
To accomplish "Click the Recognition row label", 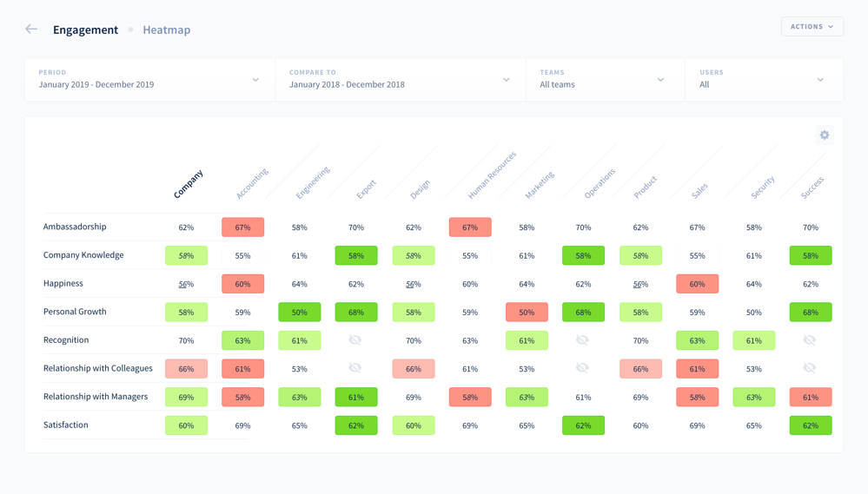I will tap(66, 339).
